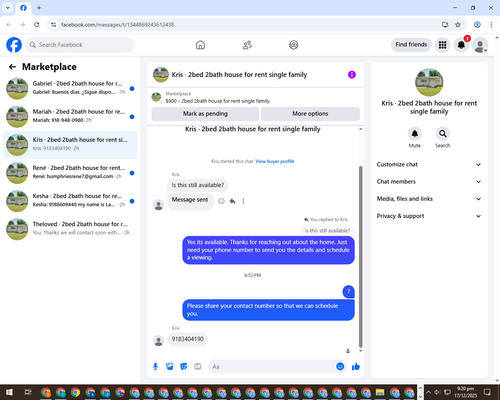500x400 pixels.
Task: Open a new browser tab
Action: [x=39, y=8]
